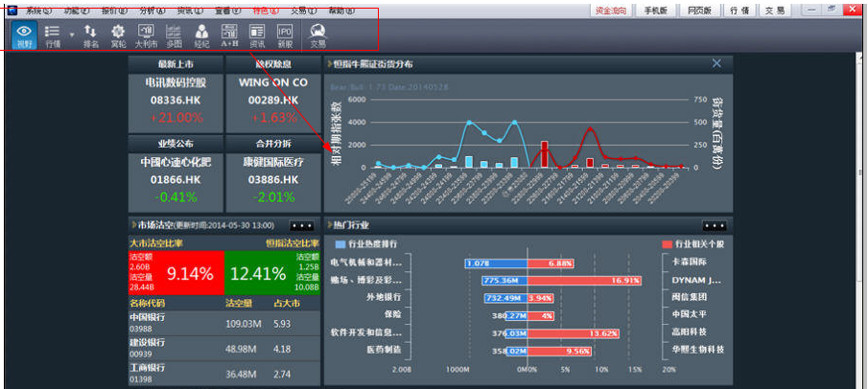Open the 分析(A) menu
This screenshot has width=868, height=389.
point(152,11)
